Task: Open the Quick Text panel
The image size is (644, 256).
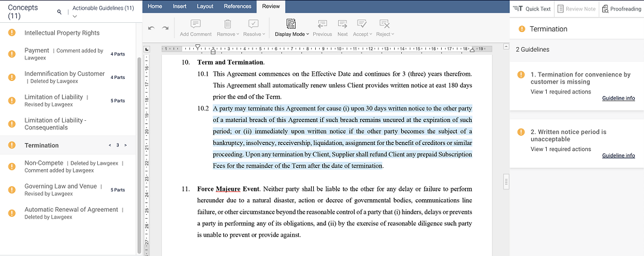Action: 532,8
